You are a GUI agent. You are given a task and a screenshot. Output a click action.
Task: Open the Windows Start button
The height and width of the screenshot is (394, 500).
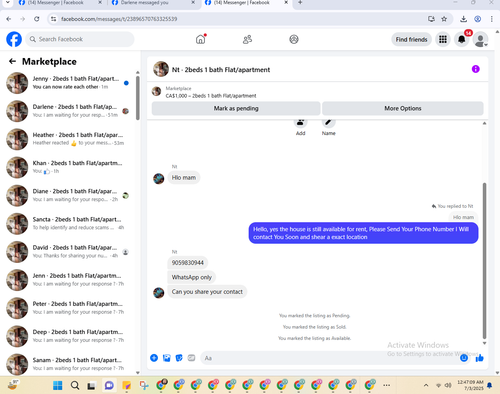(x=58, y=386)
